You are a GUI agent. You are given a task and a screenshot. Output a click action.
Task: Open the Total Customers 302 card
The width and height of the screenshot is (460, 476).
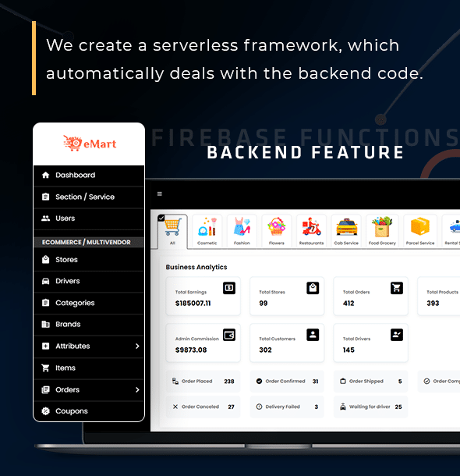click(x=287, y=343)
